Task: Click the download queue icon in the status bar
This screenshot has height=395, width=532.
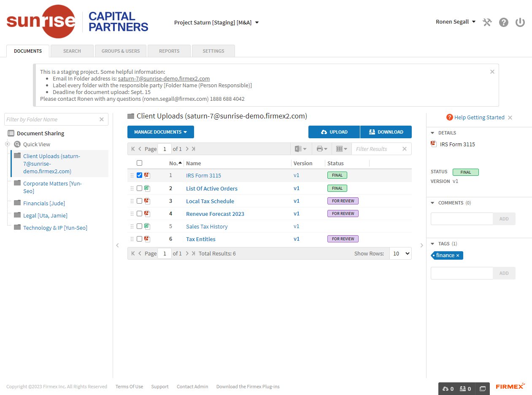Action: (x=463, y=389)
